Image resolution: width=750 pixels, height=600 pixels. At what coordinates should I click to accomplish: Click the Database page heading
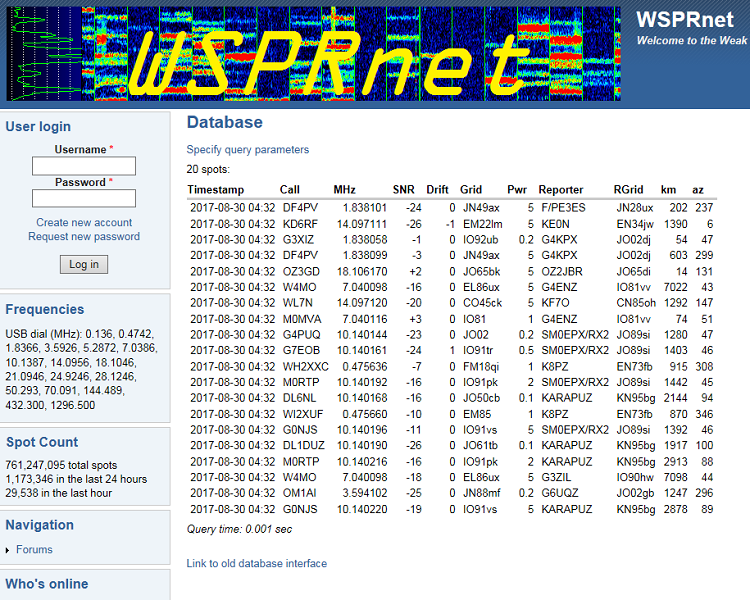click(x=224, y=123)
